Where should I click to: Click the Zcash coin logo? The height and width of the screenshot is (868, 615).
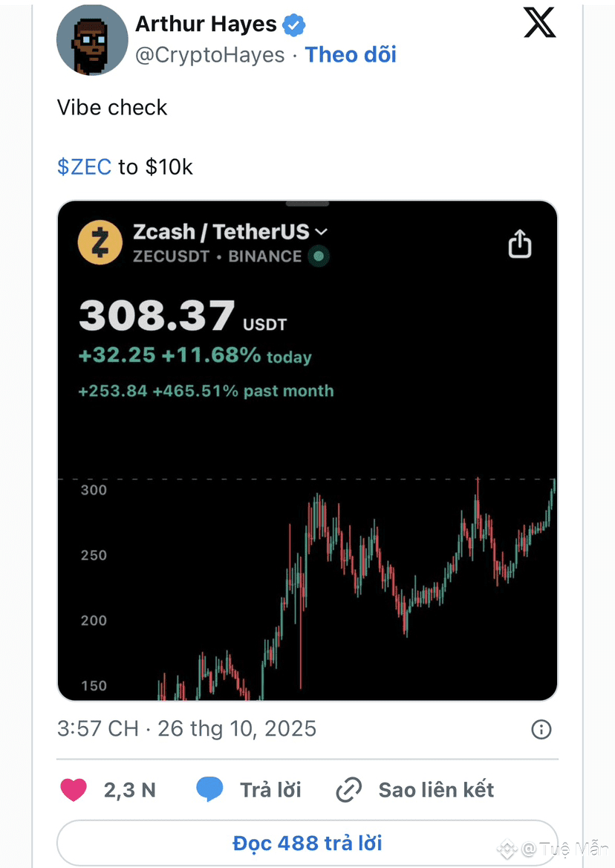tap(100, 243)
